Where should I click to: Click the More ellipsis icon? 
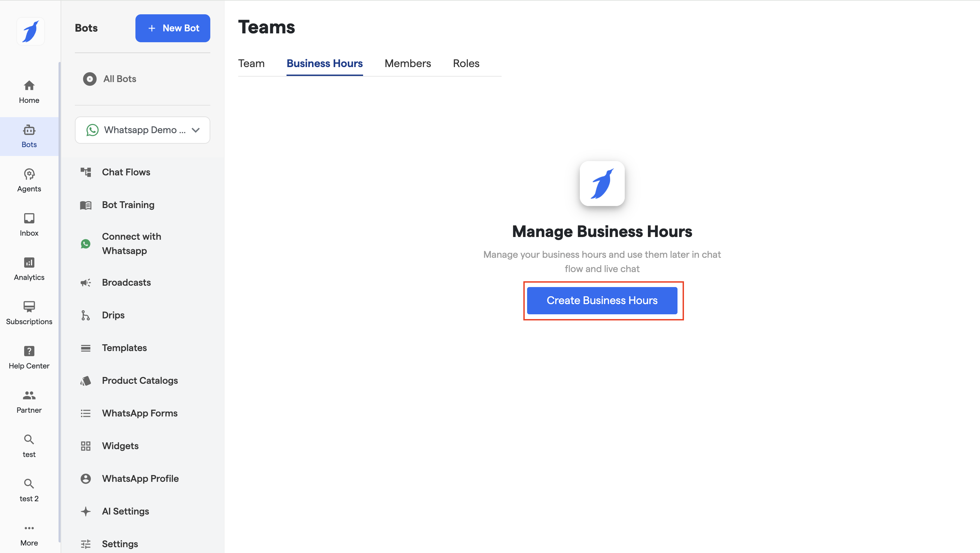point(29,528)
